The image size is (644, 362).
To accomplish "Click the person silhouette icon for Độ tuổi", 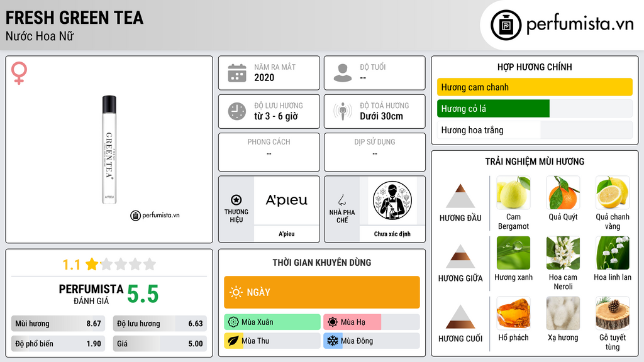I will coord(343,73).
